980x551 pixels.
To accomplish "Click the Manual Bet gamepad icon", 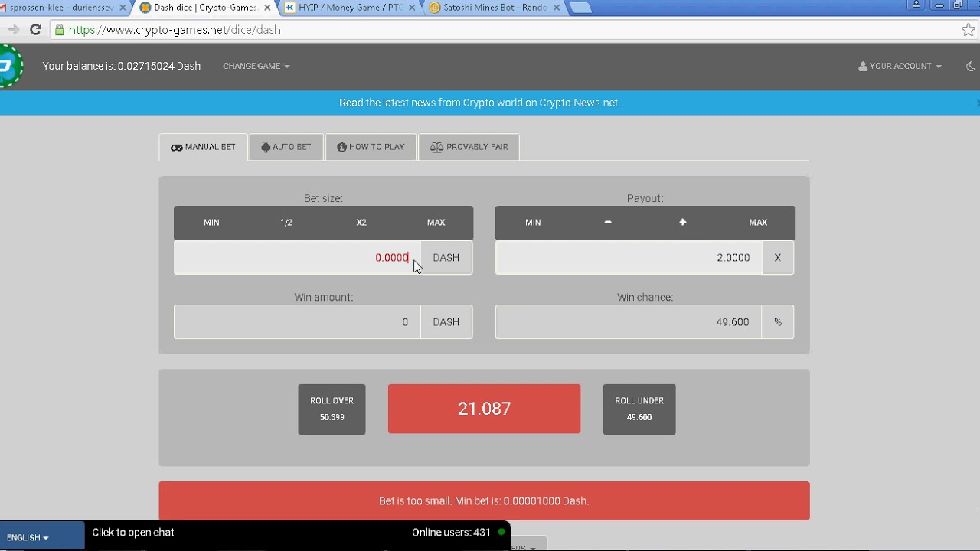I will (x=177, y=148).
